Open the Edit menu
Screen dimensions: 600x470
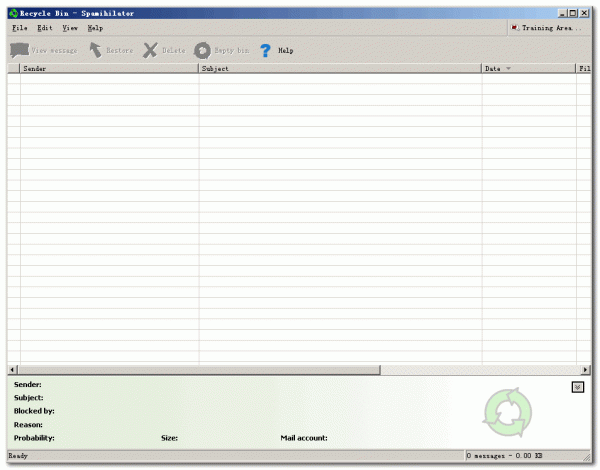tap(44, 28)
